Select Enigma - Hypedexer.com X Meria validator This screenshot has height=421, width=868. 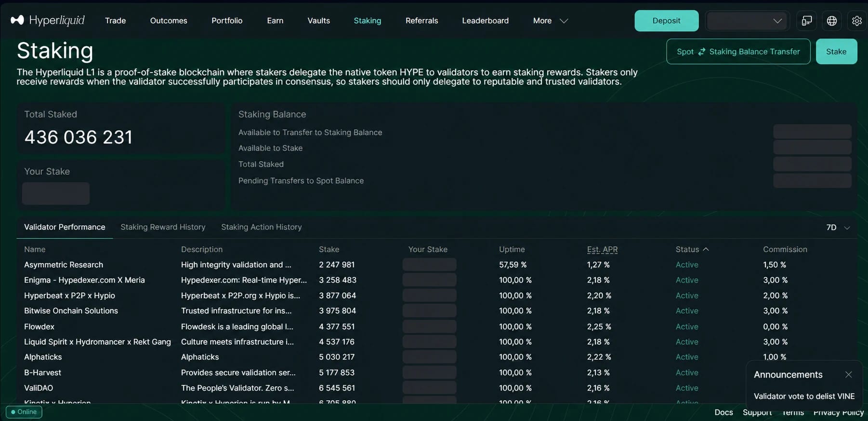pos(84,280)
